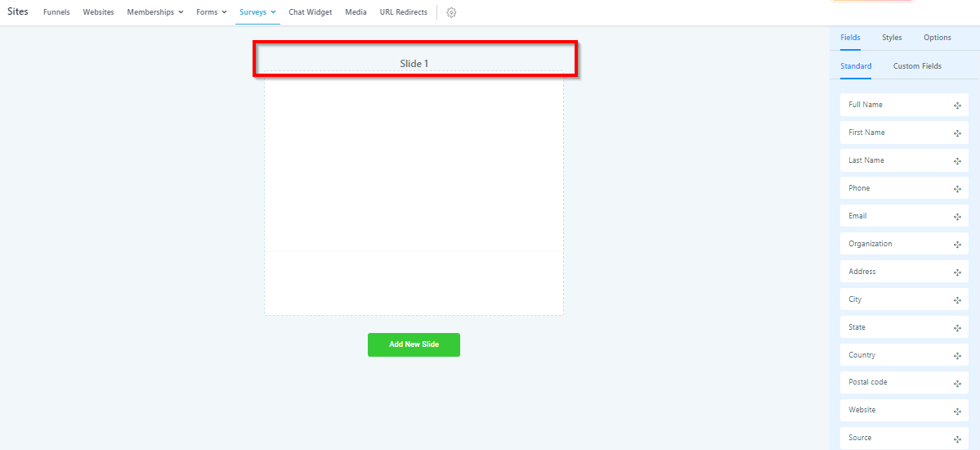Click the move icon on First Name field

pos(957,133)
